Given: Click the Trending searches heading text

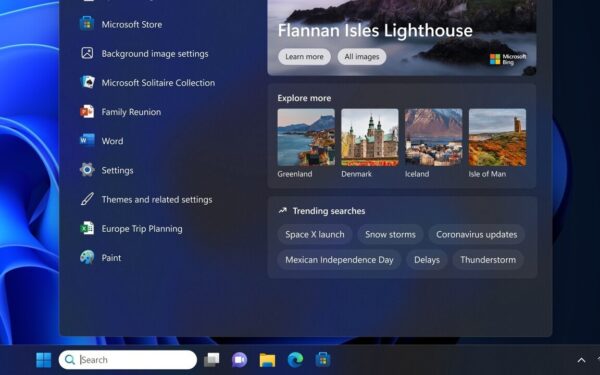Looking at the screenshot, I should pos(329,211).
